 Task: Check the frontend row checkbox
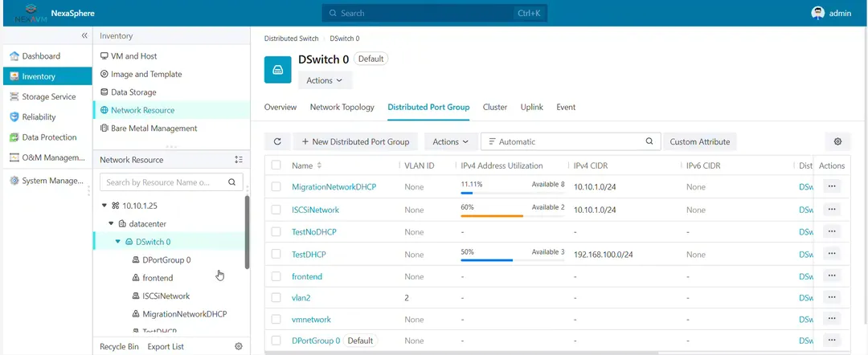pos(276,276)
